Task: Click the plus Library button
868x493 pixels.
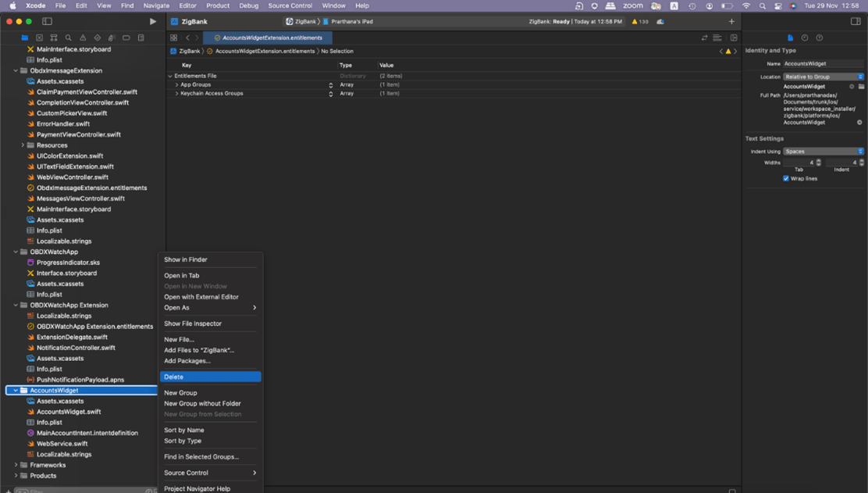Action: [x=731, y=22]
